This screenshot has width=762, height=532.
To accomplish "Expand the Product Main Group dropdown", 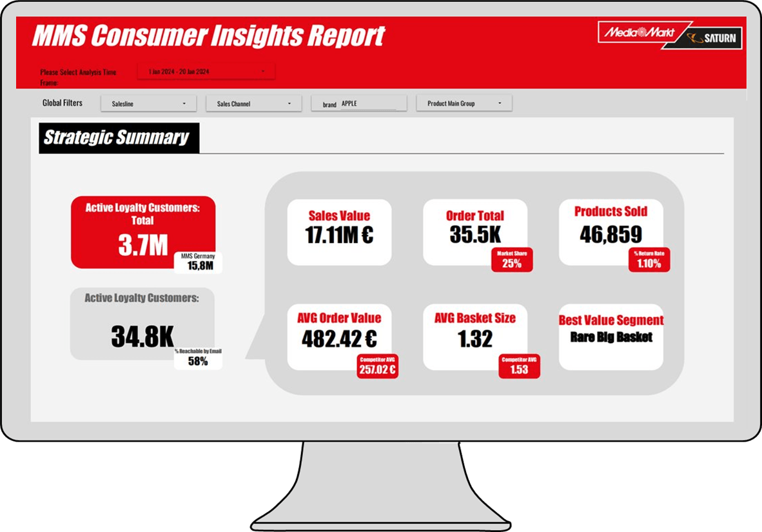I will [x=464, y=103].
